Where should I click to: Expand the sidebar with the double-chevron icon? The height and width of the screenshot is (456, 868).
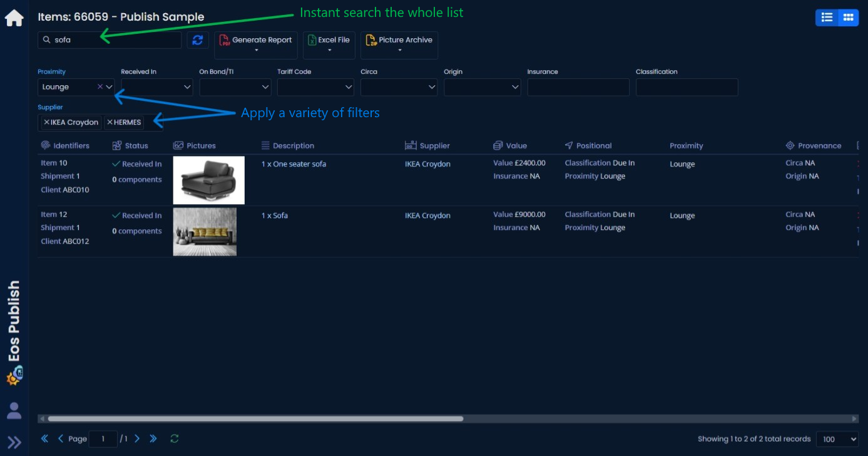tap(14, 442)
